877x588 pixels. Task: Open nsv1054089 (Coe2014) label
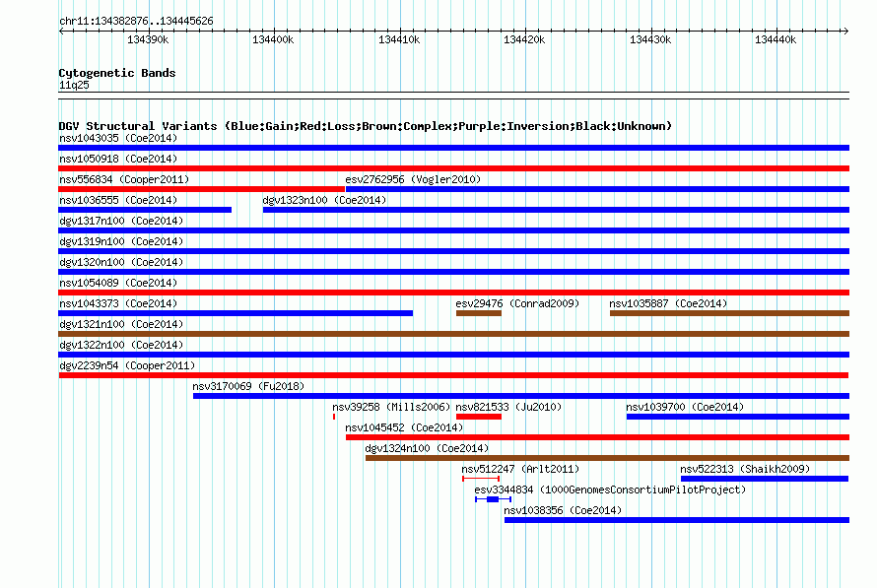coord(118,283)
